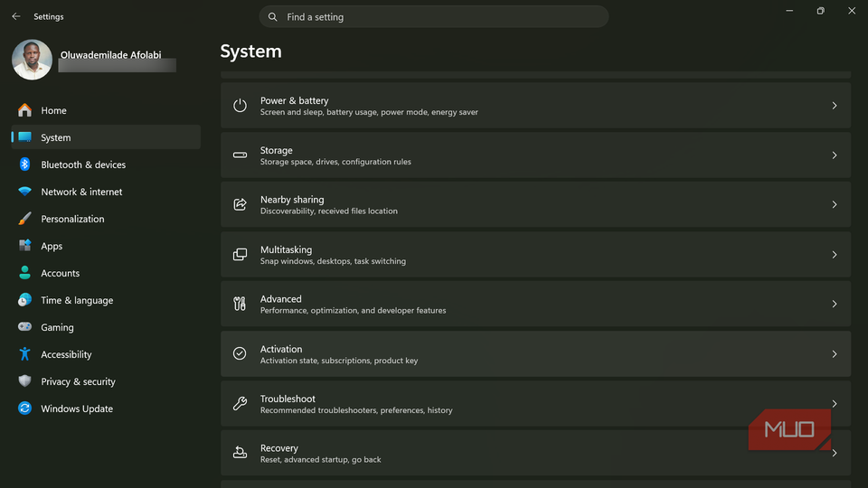This screenshot has height=488, width=868.
Task: Go to Privacy & security
Action: [106, 381]
